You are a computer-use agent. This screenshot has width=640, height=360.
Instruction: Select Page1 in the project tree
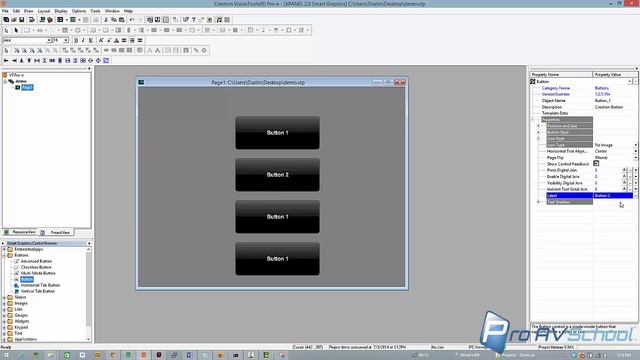tap(27, 87)
